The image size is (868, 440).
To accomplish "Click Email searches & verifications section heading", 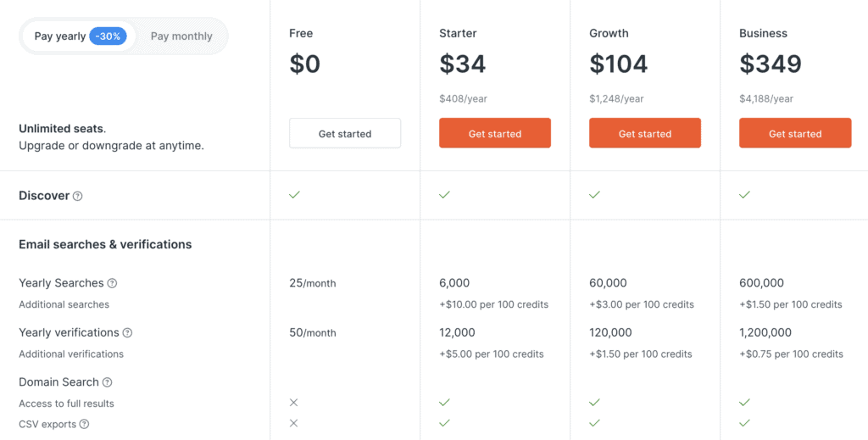I will click(x=105, y=244).
